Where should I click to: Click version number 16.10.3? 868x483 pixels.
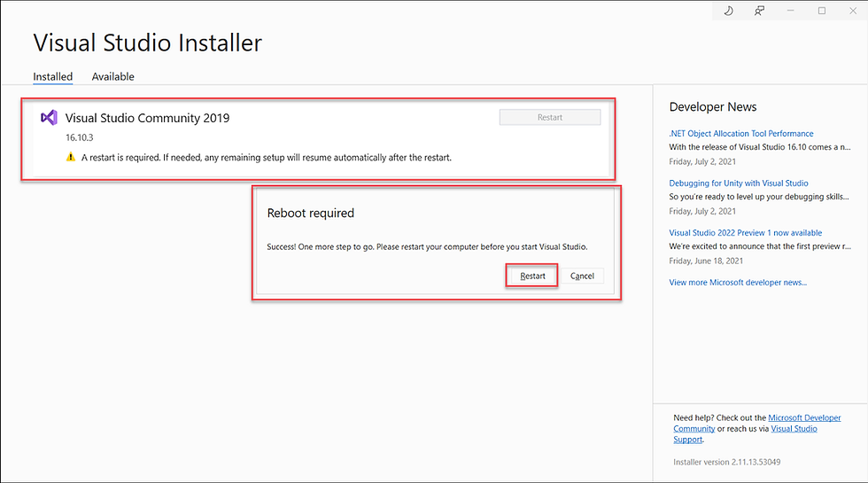[80, 137]
